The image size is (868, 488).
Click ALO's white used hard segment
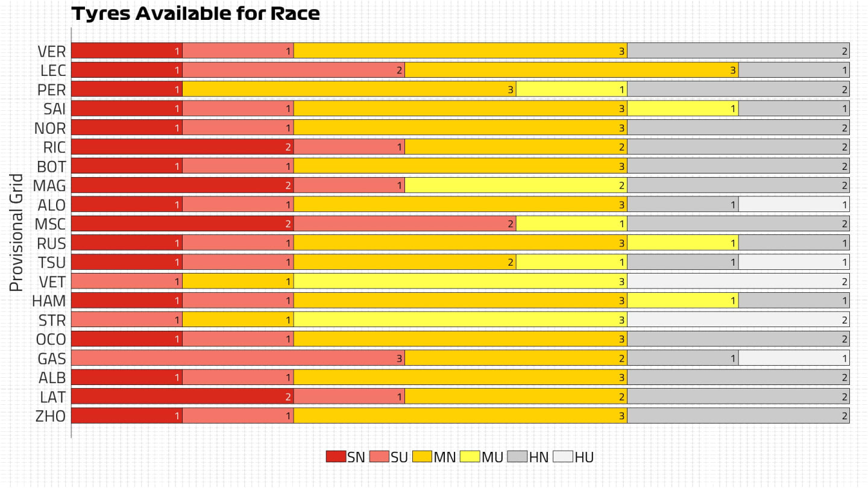pyautogui.click(x=794, y=204)
